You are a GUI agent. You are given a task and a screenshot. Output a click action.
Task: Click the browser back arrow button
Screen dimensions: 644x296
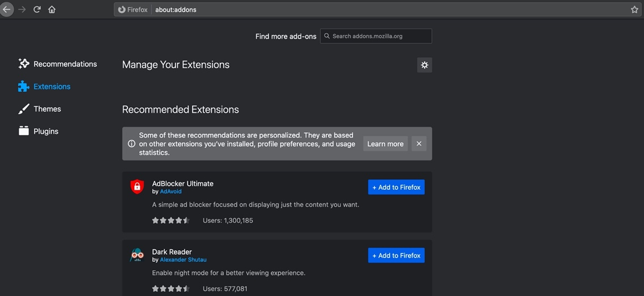(6, 10)
